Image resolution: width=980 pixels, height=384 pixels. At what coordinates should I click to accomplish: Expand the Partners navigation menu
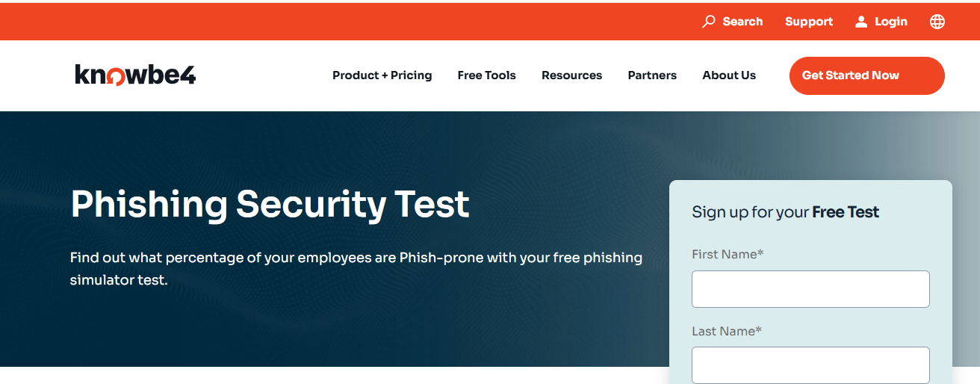point(652,75)
